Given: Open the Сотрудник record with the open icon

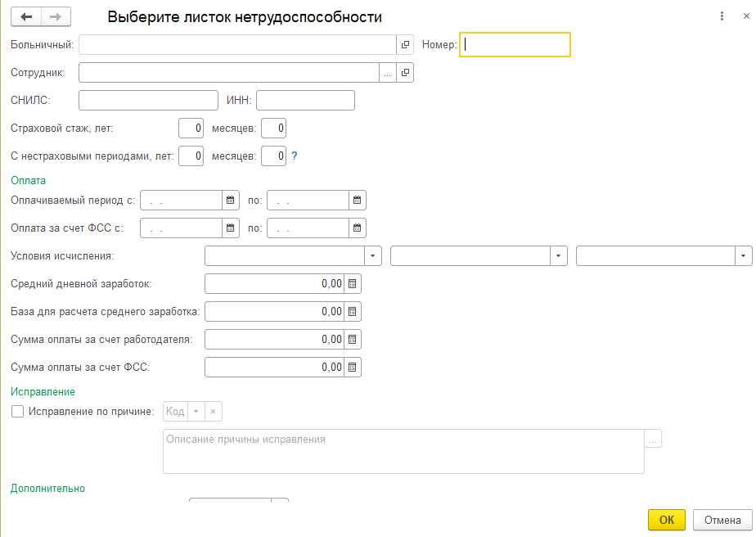Looking at the screenshot, I should coord(406,73).
